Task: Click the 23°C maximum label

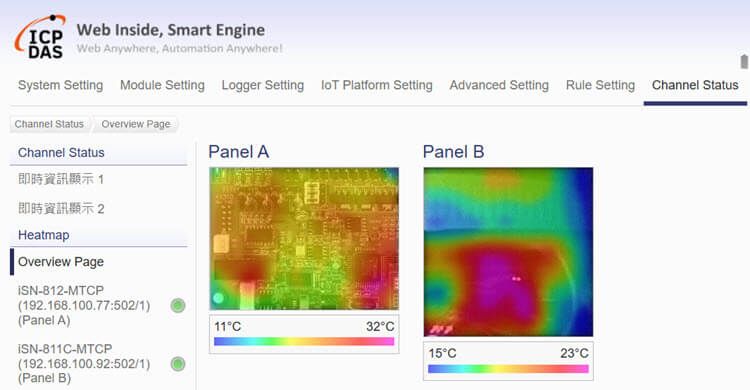Action: (574, 354)
